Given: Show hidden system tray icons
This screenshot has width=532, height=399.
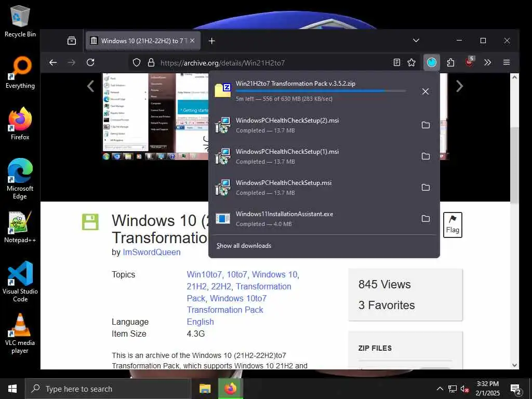Looking at the screenshot, I should pos(440,389).
